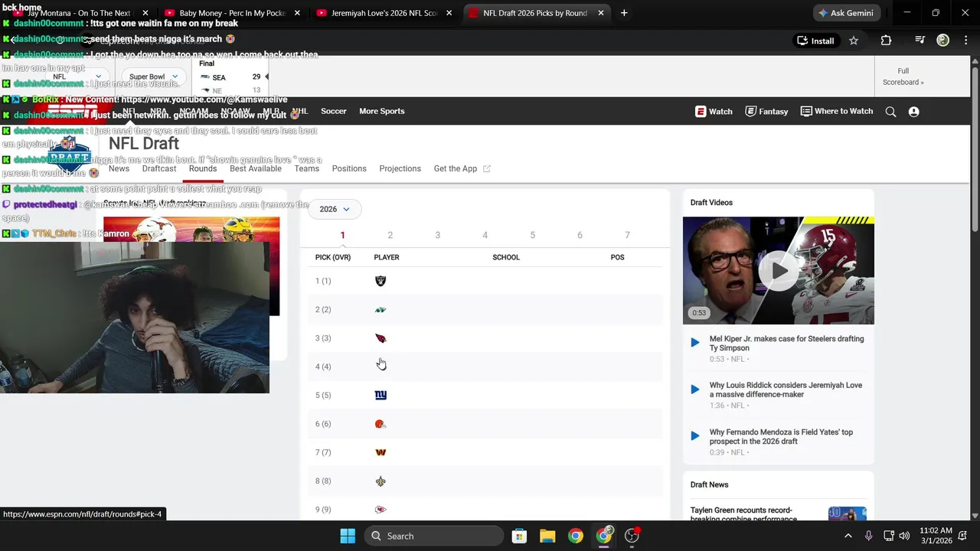Open the Draftcast menu item

point(159,168)
